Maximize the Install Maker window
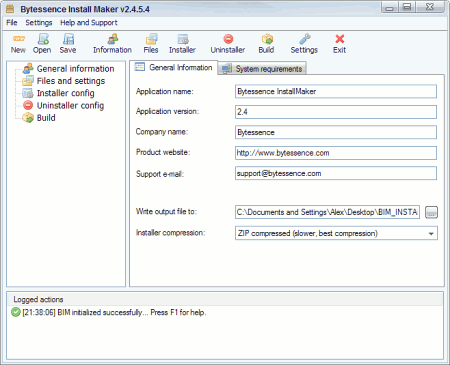Screen dimensions: 450x365 [x=407, y=7]
